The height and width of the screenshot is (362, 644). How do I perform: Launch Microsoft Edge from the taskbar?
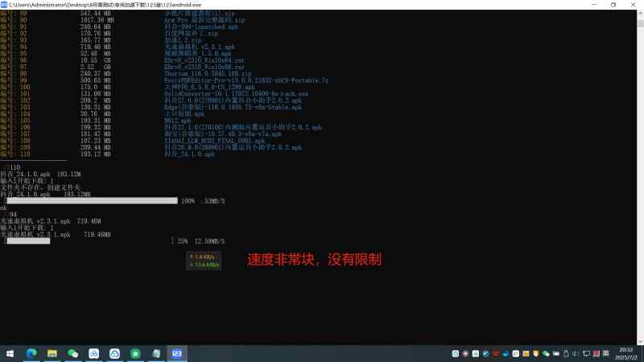31,353
